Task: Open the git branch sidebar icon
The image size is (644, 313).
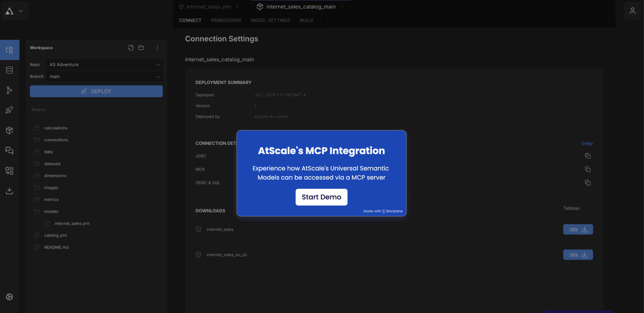Action: (10, 90)
